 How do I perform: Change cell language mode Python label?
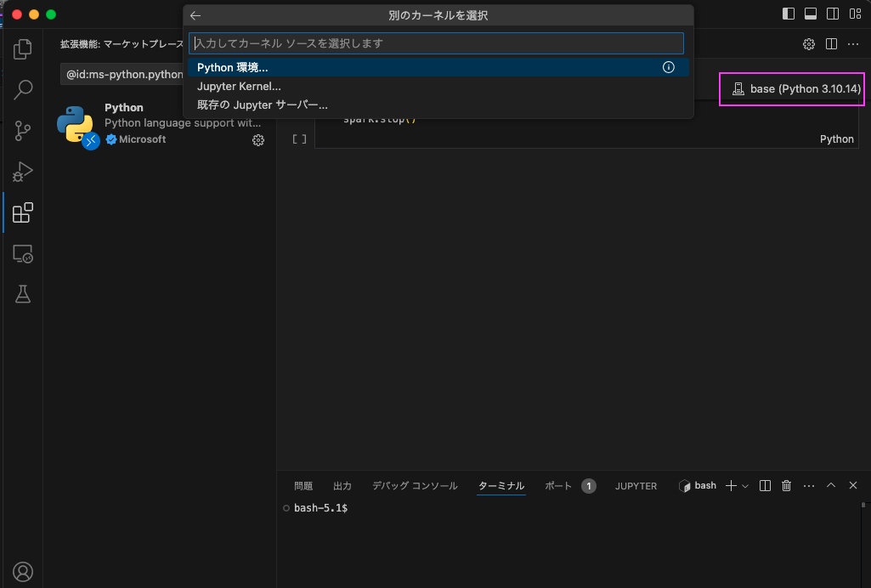(836, 139)
